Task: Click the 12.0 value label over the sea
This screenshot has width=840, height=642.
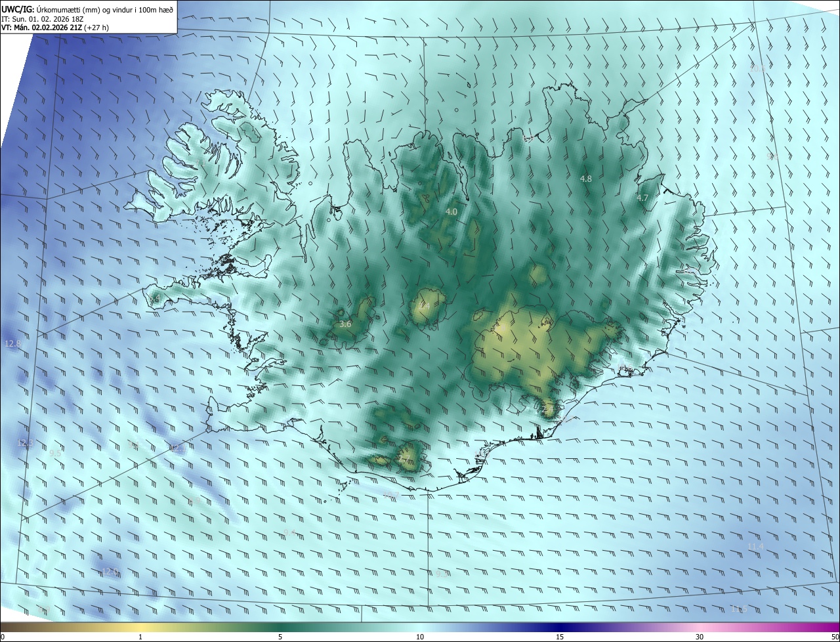Action: (110, 572)
